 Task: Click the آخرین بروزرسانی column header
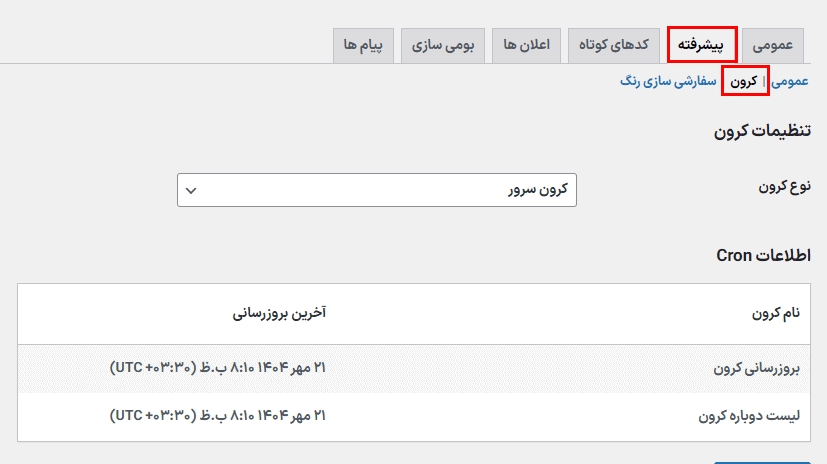[280, 314]
